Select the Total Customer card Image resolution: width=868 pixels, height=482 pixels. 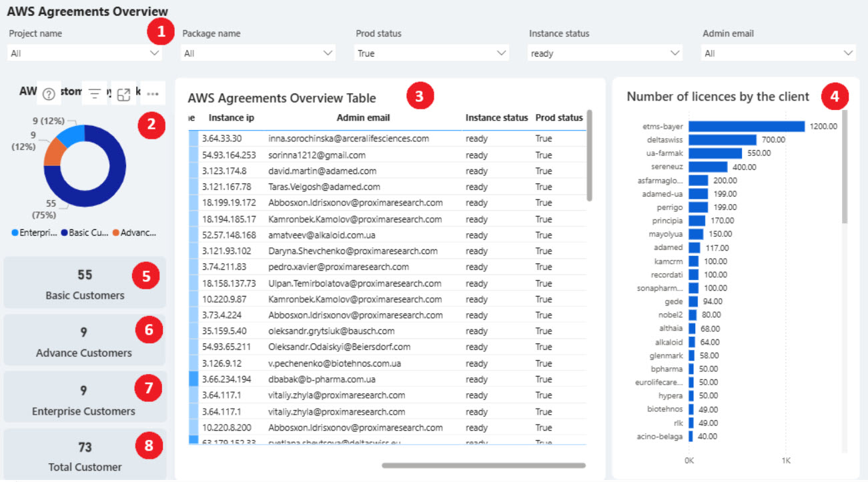85,455
